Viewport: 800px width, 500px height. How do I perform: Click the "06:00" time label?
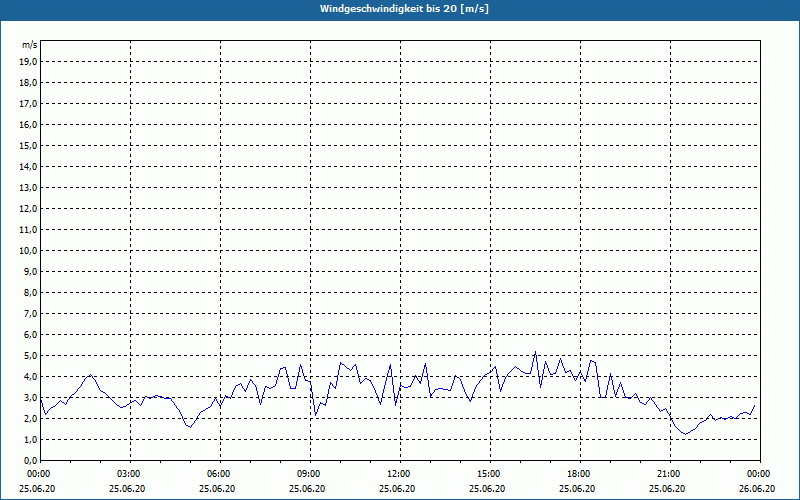pos(217,474)
